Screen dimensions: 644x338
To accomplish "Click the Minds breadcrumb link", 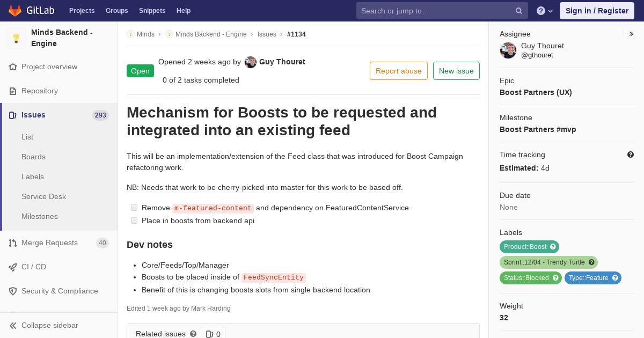I will click(145, 34).
